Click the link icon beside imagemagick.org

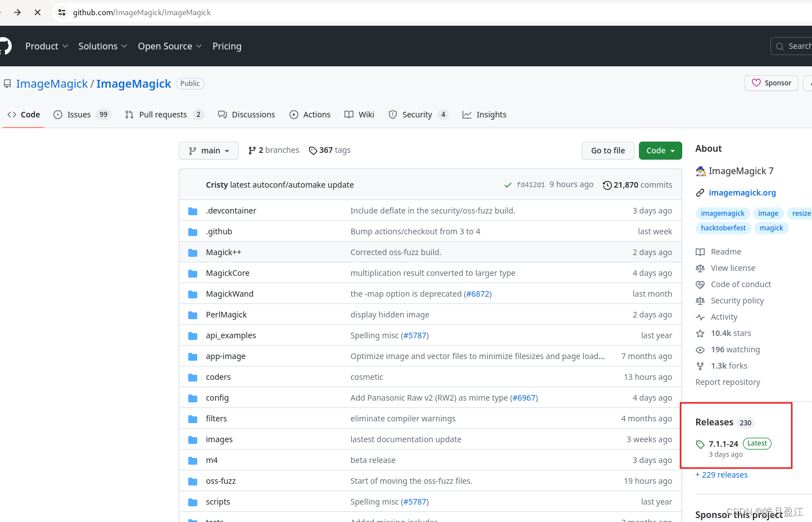pyautogui.click(x=700, y=193)
